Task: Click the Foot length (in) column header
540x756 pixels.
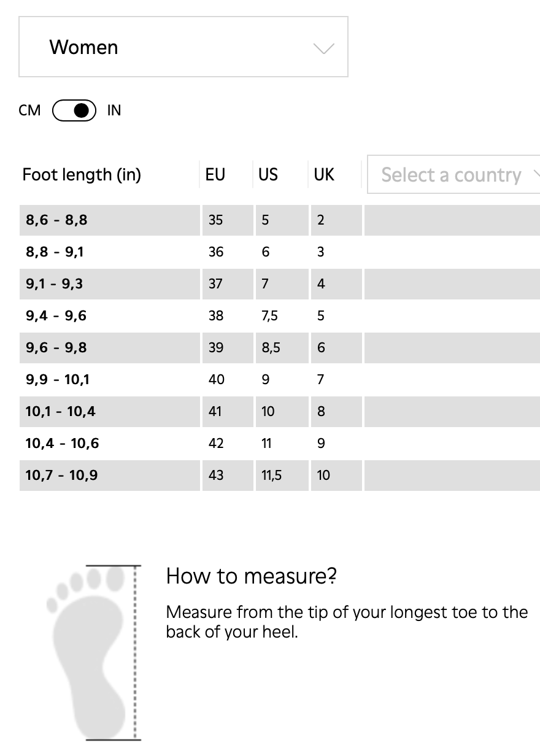Action: click(82, 175)
